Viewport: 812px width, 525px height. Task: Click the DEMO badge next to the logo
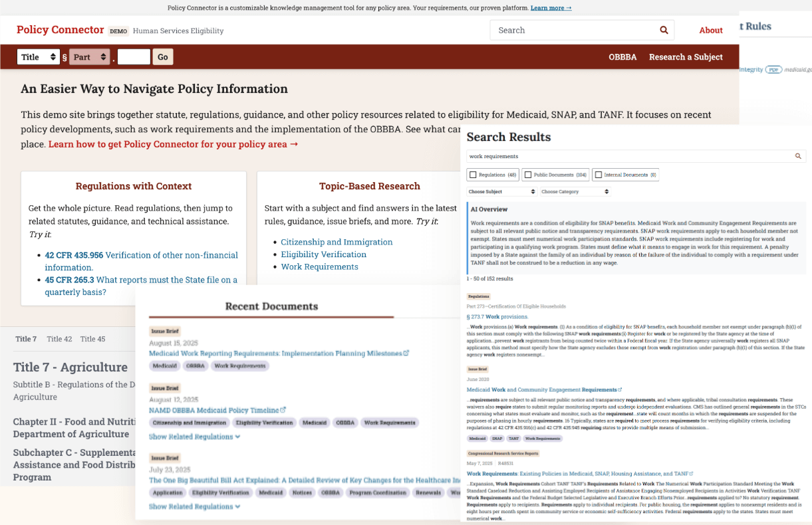point(118,31)
